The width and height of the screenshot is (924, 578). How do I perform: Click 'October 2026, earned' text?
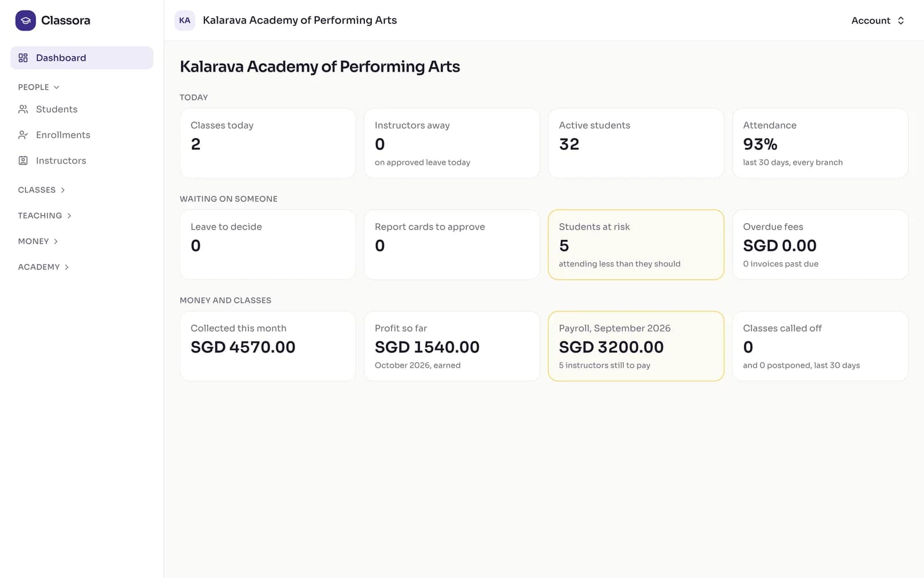pyautogui.click(x=418, y=365)
